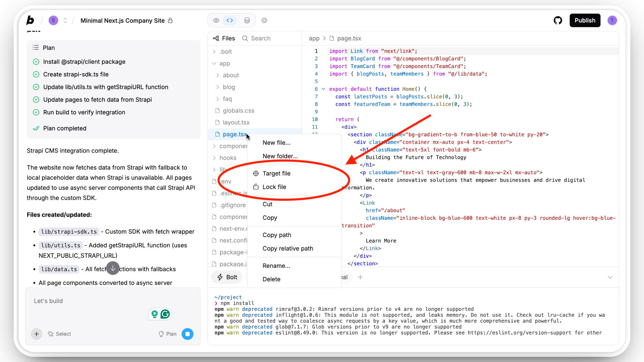Open the T user avatar
The width and height of the screenshot is (644, 362).
(x=612, y=20)
